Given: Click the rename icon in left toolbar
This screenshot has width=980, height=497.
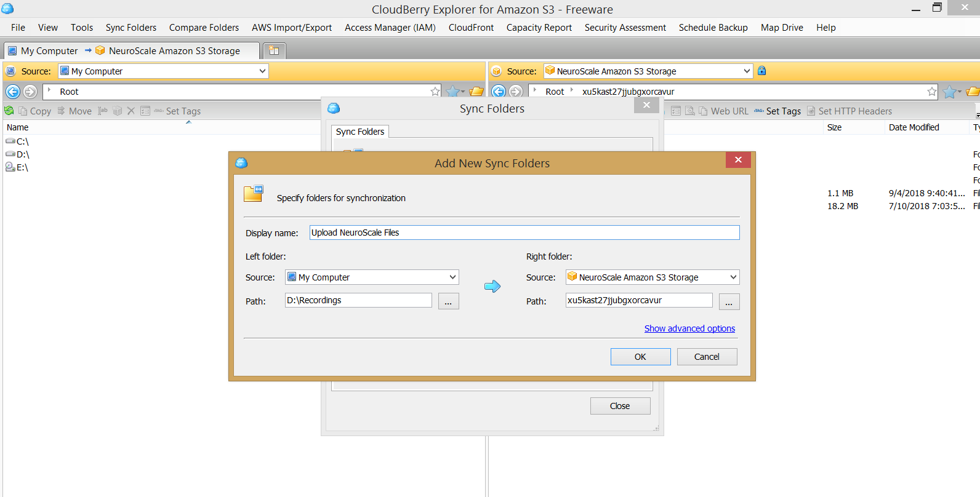Looking at the screenshot, I should pyautogui.click(x=103, y=111).
